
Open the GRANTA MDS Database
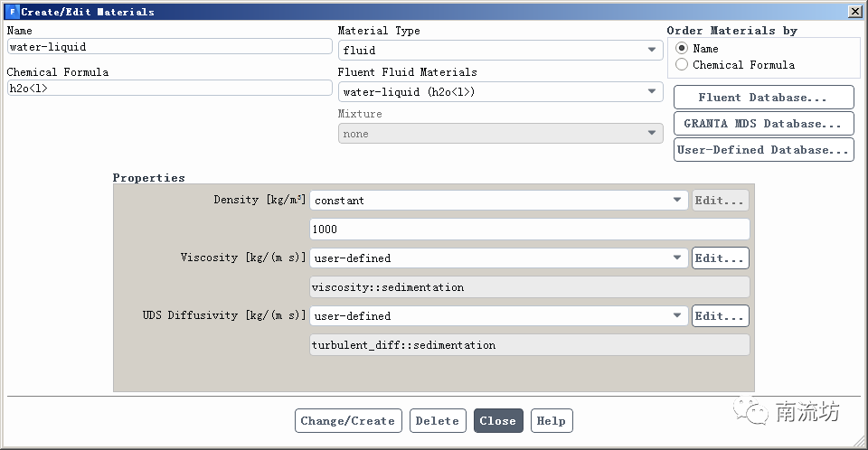(763, 124)
